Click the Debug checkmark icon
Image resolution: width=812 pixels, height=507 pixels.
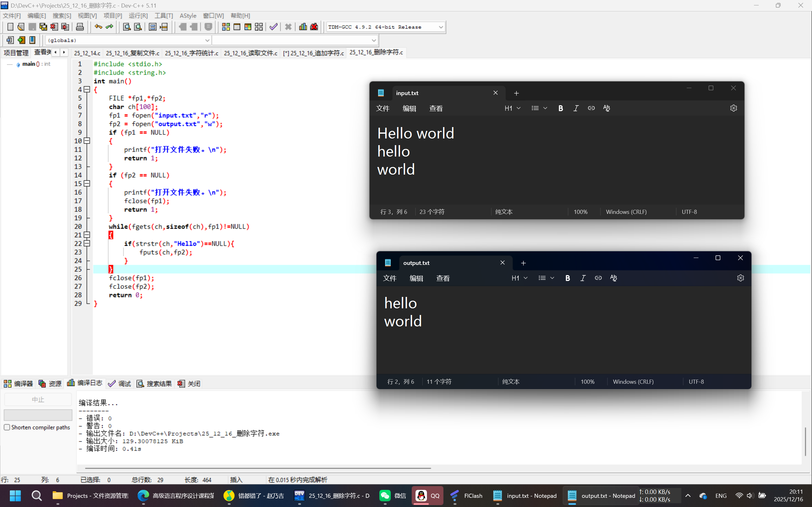click(273, 27)
